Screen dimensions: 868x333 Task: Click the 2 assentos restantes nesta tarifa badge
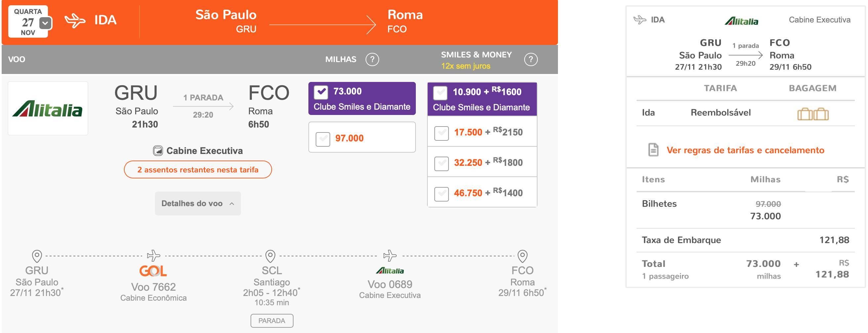198,169
